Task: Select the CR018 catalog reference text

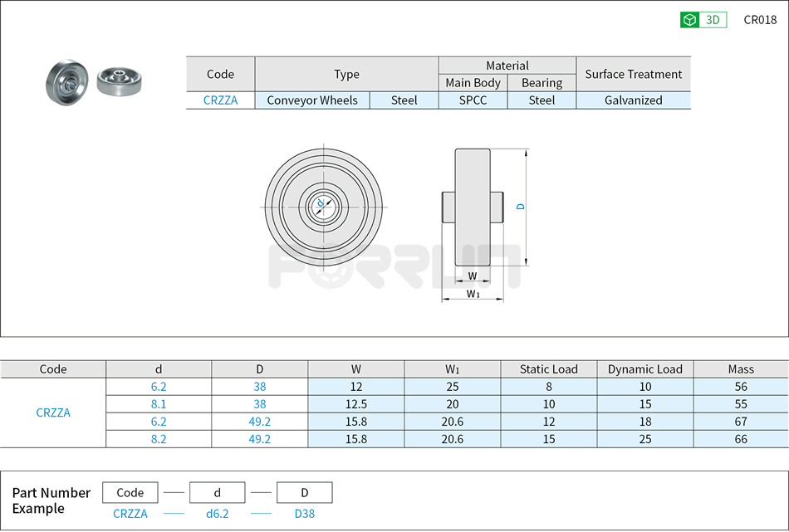Action: (x=760, y=20)
